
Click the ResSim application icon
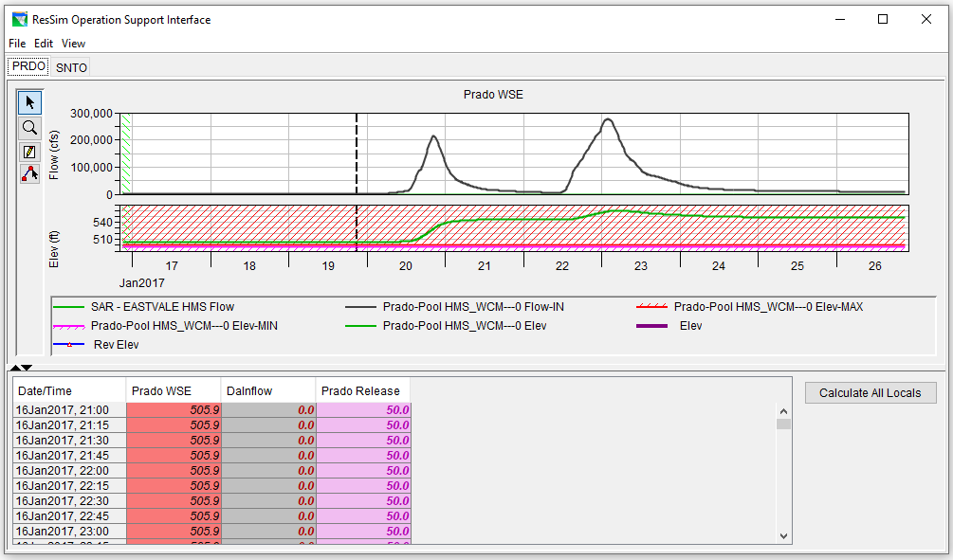coord(20,20)
